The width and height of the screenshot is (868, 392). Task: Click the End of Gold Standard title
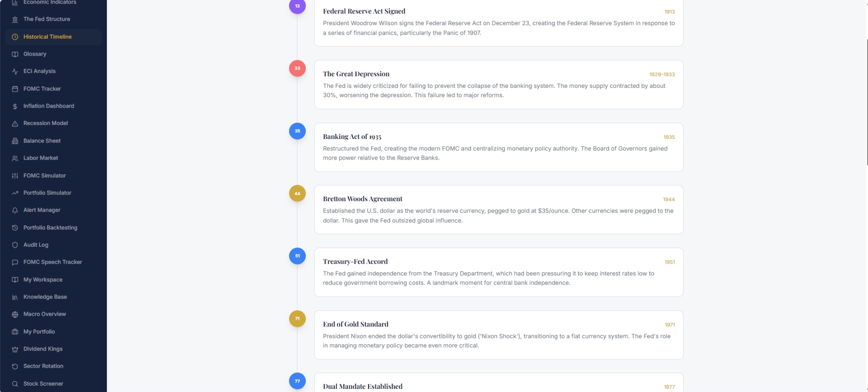355,324
